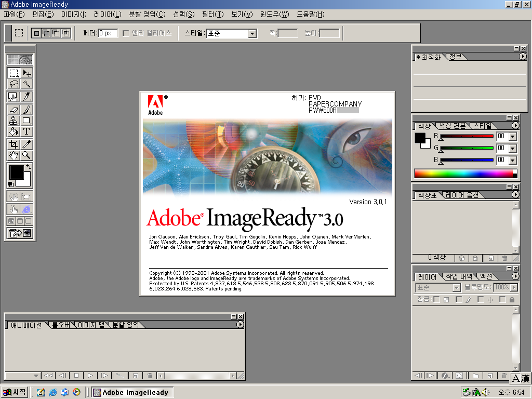532x399 pixels.
Task: Click the R red color slider
Action: (x=467, y=137)
